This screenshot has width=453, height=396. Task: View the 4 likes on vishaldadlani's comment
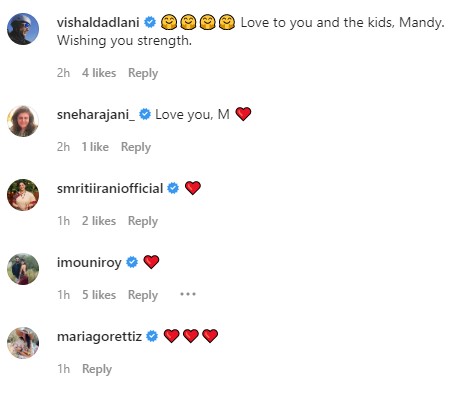pos(99,73)
